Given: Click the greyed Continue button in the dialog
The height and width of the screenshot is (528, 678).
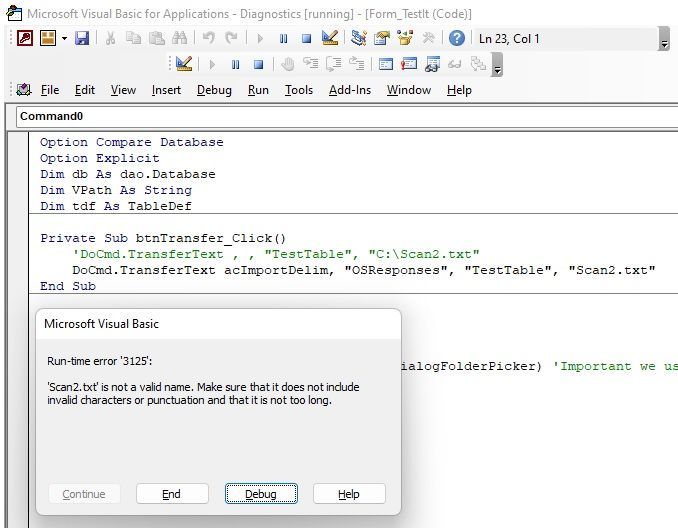Looking at the screenshot, I should point(84,494).
